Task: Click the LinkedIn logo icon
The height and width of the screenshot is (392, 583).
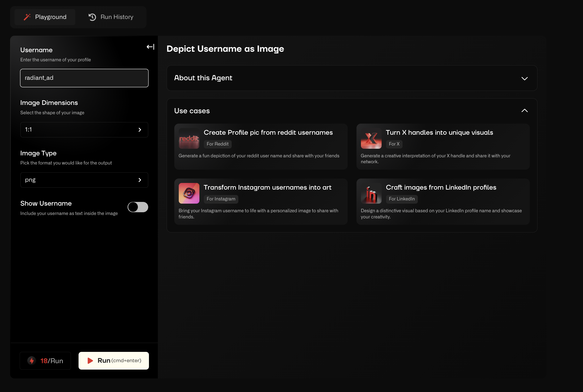Action: tap(371, 193)
